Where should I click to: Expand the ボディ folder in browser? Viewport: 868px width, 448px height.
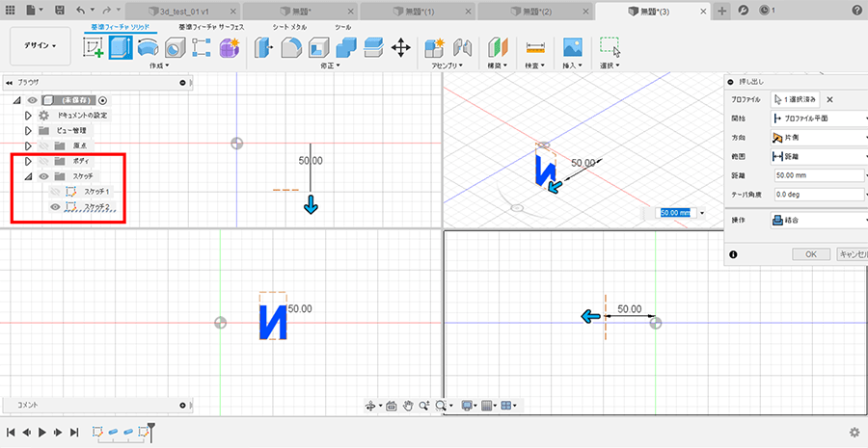click(x=28, y=161)
